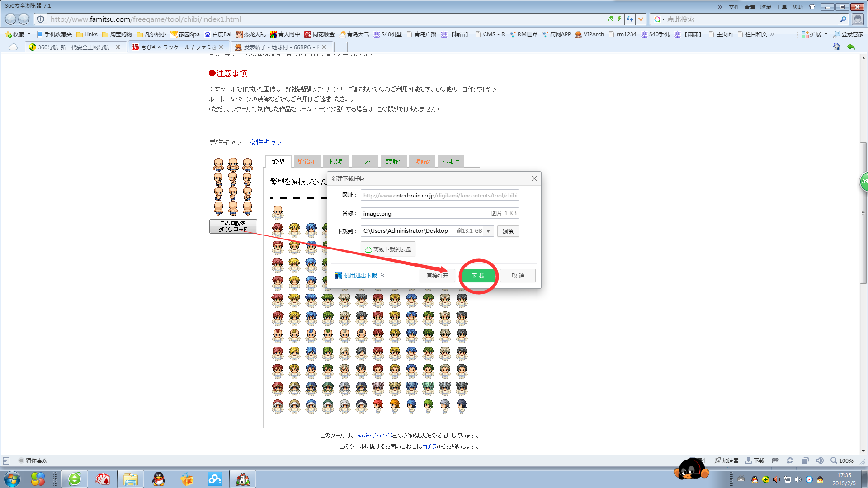Image resolution: width=868 pixels, height=488 pixels.
Task: Switch to the 髪型 tab
Action: click(278, 161)
